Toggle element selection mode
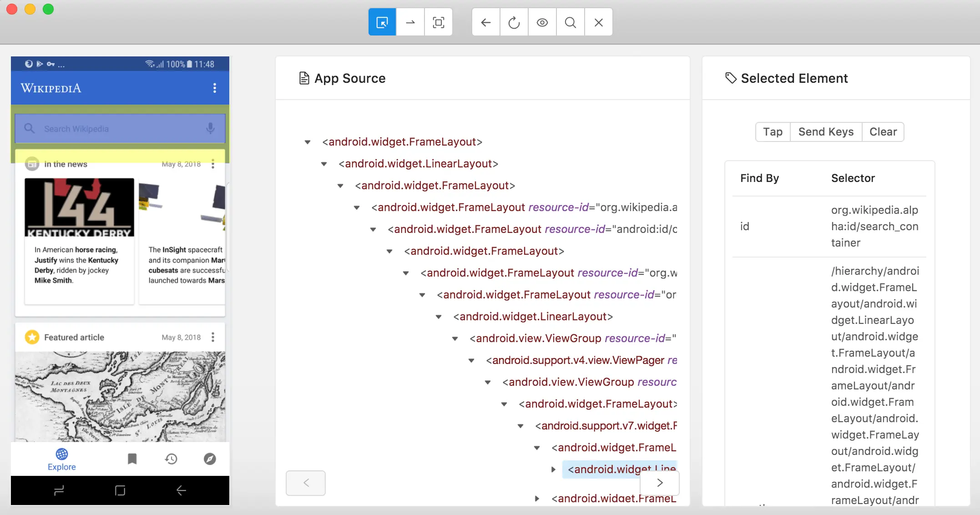 382,22
